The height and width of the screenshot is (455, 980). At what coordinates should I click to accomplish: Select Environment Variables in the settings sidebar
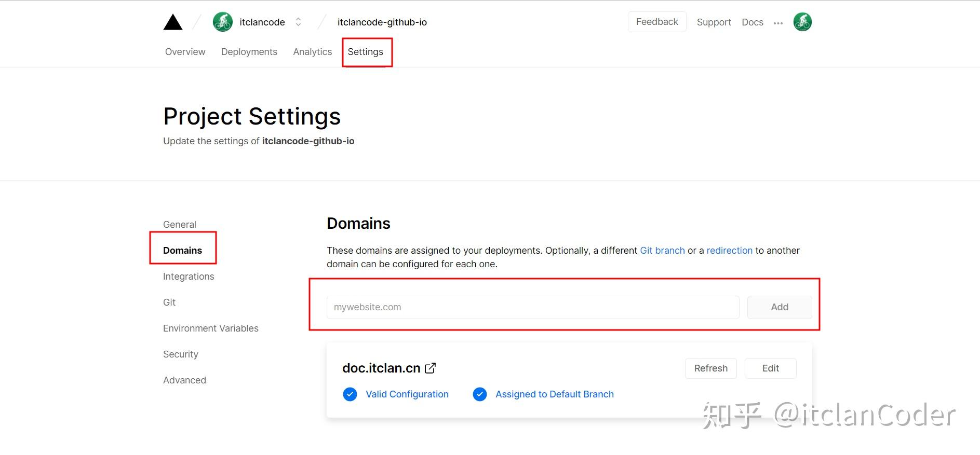(x=211, y=328)
